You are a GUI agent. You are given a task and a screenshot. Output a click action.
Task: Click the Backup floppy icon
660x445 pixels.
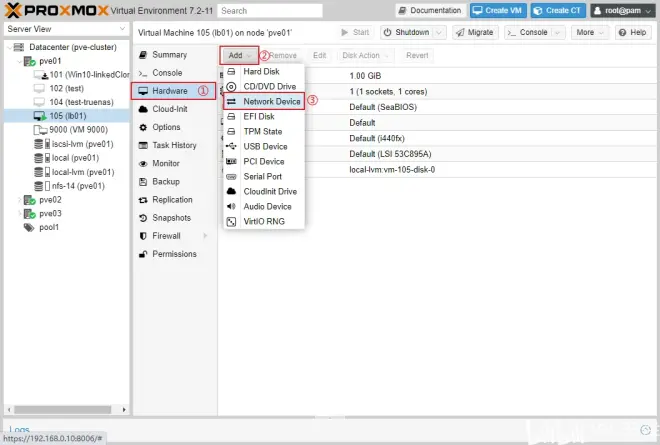coord(143,181)
